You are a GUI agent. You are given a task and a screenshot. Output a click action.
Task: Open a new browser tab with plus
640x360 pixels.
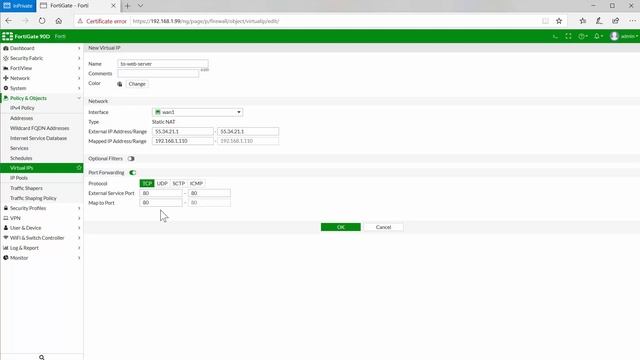tap(127, 6)
